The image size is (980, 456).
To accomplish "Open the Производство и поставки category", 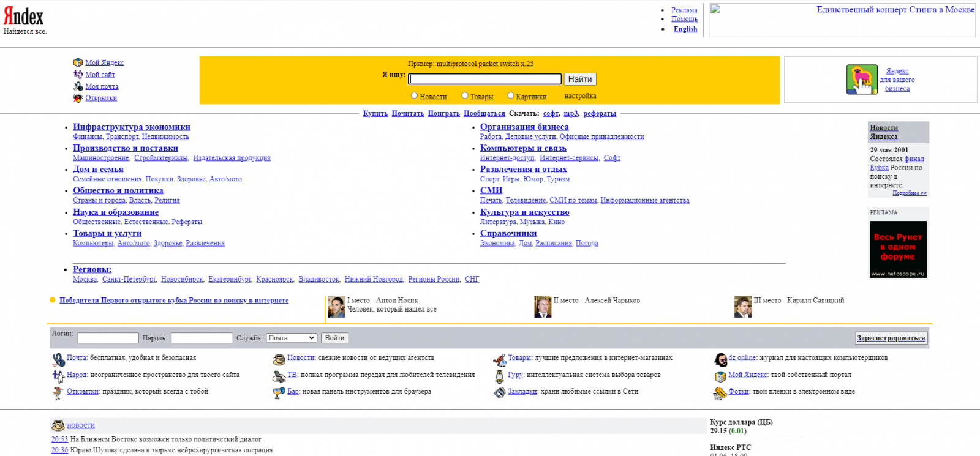I will pyautogui.click(x=126, y=148).
